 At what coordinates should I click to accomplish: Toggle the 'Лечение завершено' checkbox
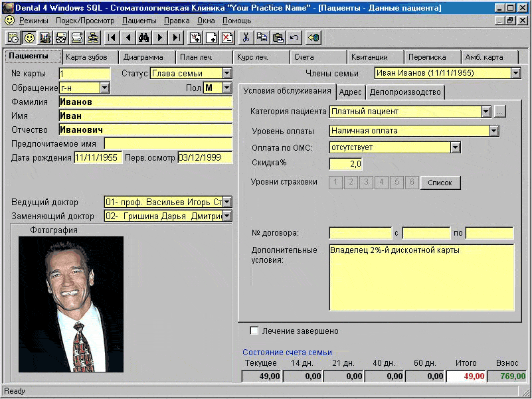pos(254,331)
